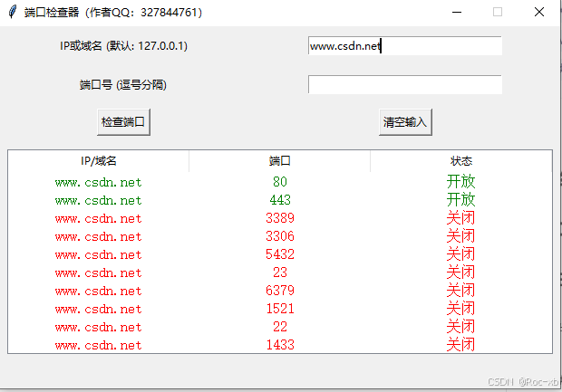Click 开放 status of port 443
The image size is (562, 392).
pyautogui.click(x=460, y=200)
